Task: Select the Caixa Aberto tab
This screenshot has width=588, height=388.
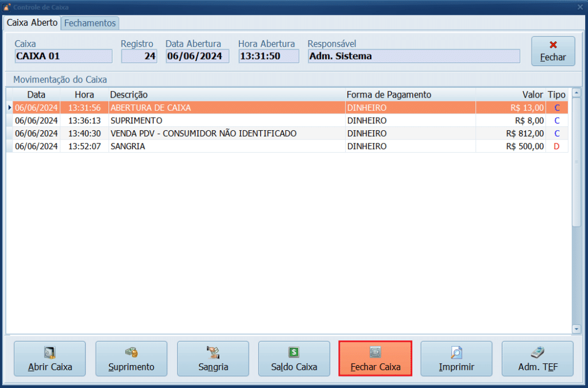Action: [x=32, y=23]
